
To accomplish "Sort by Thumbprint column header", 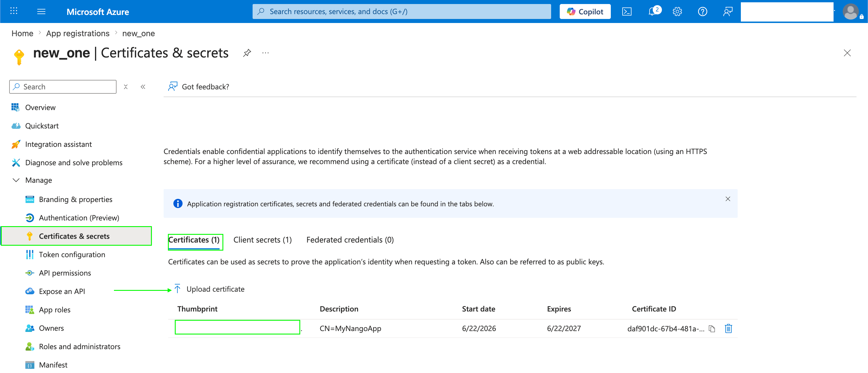I will coord(197,309).
